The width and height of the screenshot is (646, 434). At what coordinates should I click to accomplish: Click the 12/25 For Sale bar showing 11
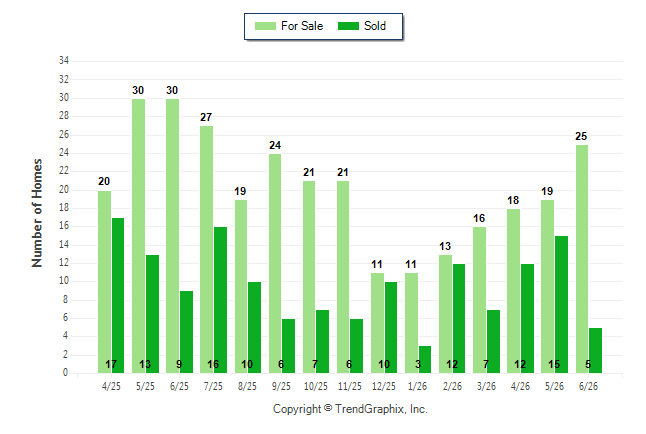pos(377,323)
